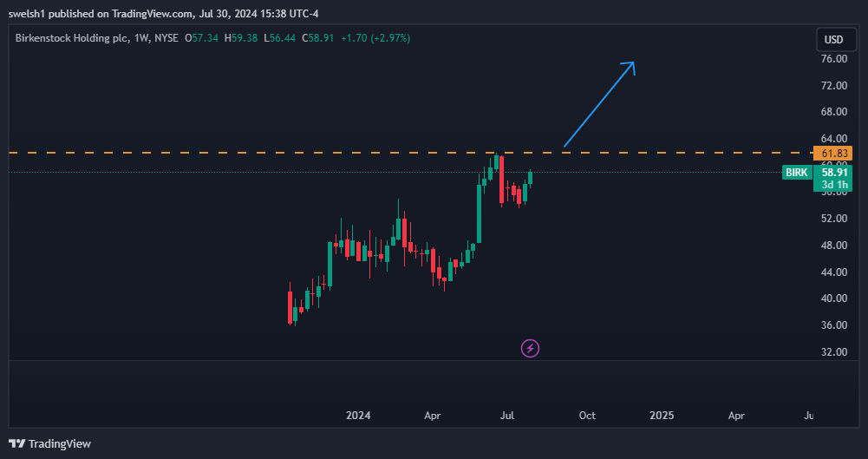Click the 48.00 price axis label

click(x=834, y=246)
